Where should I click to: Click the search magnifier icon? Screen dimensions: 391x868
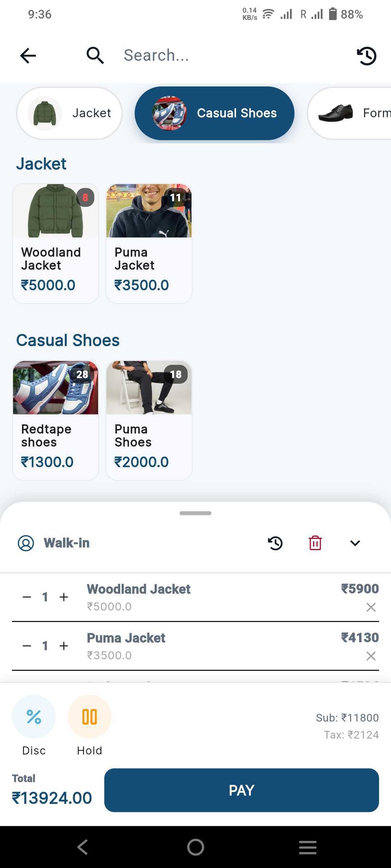pyautogui.click(x=94, y=55)
